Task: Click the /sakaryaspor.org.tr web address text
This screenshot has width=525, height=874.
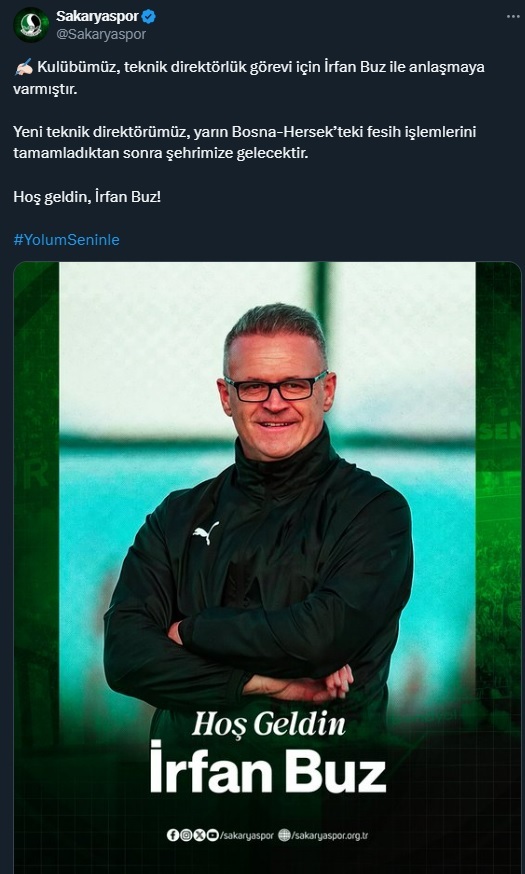Action: point(330,836)
